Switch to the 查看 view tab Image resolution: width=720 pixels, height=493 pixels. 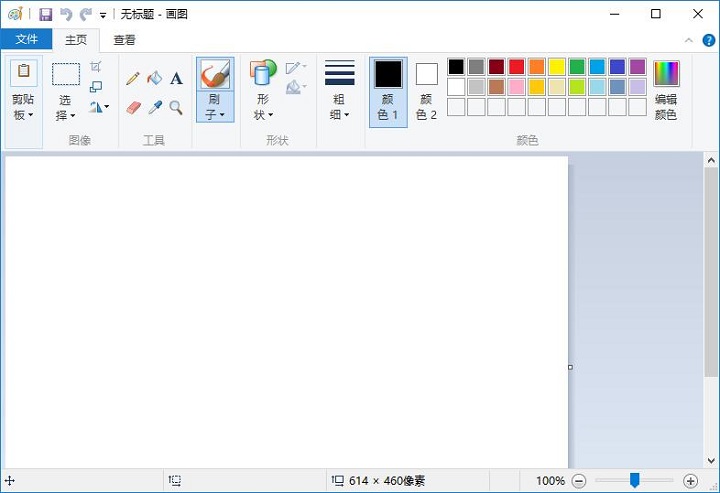(125, 40)
